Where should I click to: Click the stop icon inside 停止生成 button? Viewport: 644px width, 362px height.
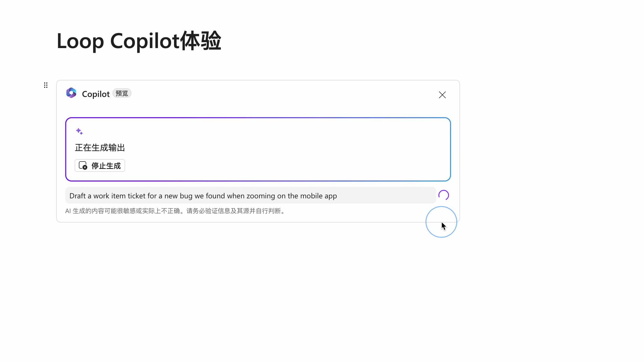coord(83,166)
